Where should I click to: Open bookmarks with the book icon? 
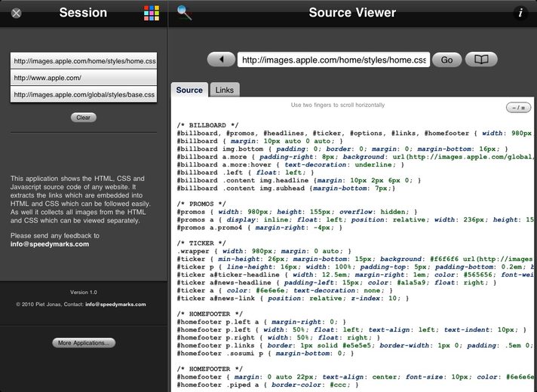click(481, 60)
